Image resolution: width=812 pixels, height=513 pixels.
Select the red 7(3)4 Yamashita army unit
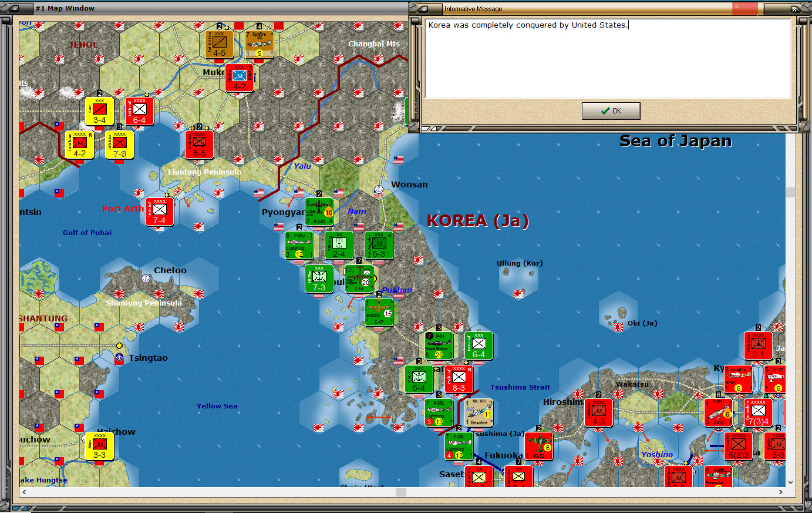coord(759,413)
